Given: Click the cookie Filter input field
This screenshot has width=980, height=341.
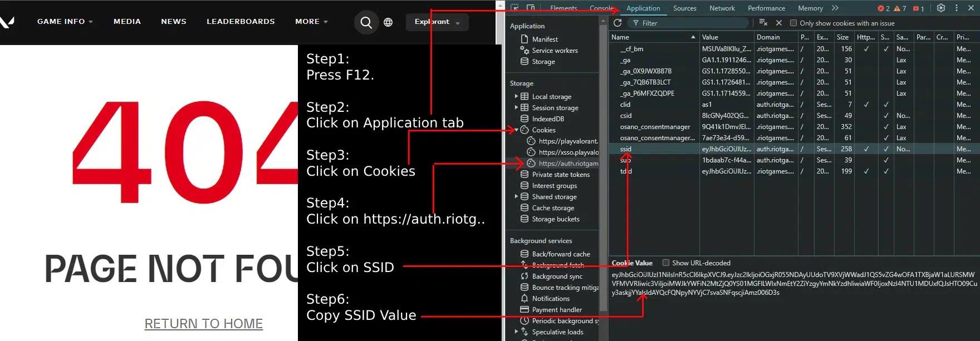Looking at the screenshot, I should (x=688, y=23).
